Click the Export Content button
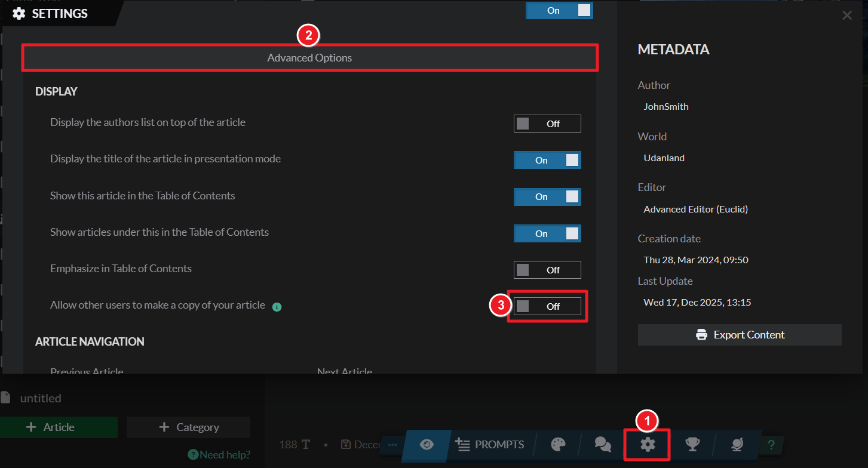The image size is (868, 468). click(740, 335)
